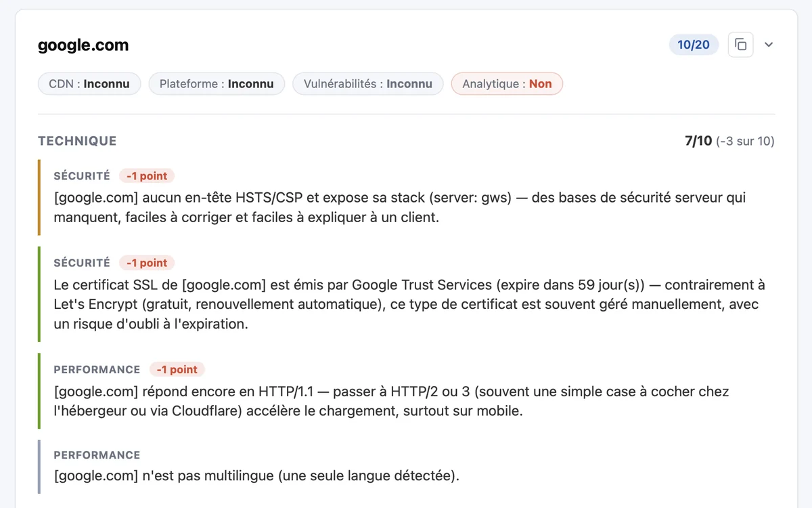Collapse the google.com card with the chevron
The height and width of the screenshot is (508, 812).
769,45
